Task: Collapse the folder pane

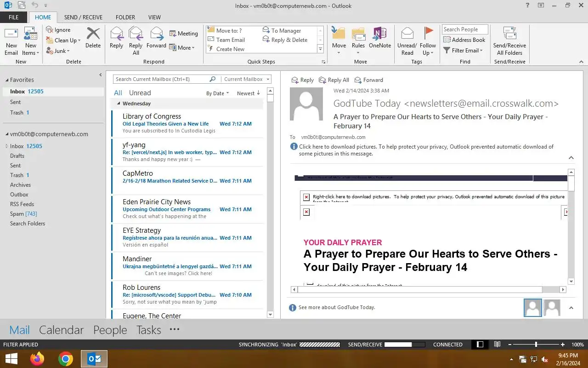Action: [x=101, y=75]
